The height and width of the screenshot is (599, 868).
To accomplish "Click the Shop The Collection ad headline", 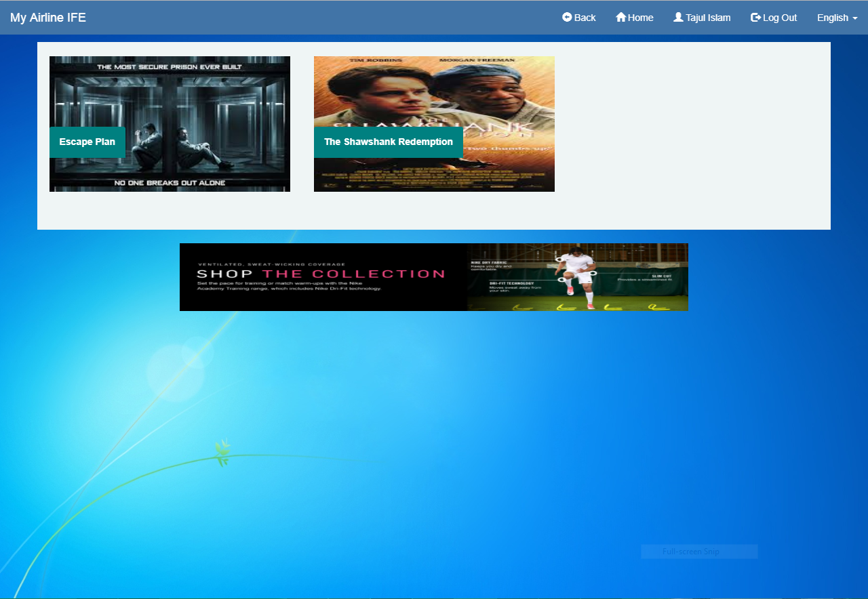I will (321, 274).
